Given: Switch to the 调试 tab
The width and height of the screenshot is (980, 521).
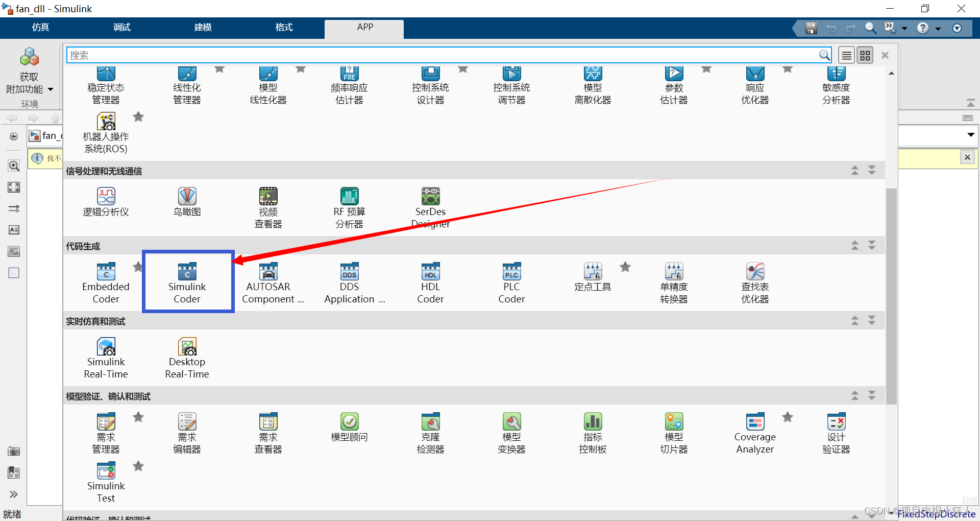Looking at the screenshot, I should click(x=122, y=28).
